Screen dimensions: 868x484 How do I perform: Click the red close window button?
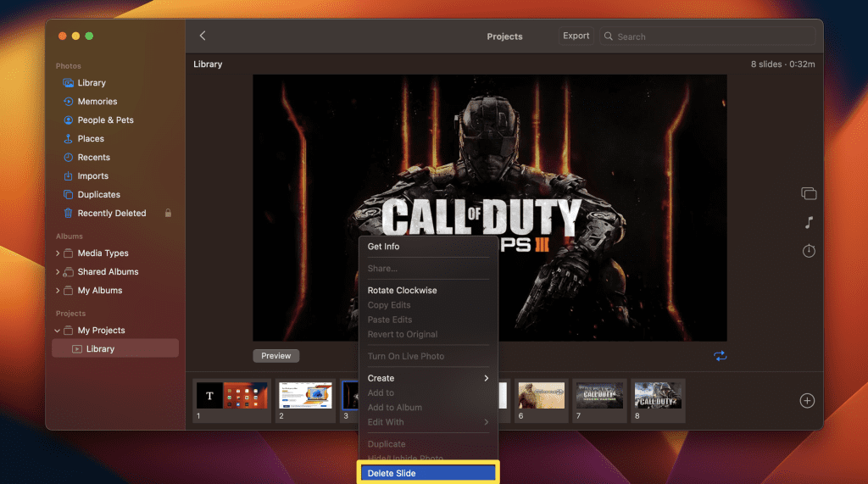(63, 36)
